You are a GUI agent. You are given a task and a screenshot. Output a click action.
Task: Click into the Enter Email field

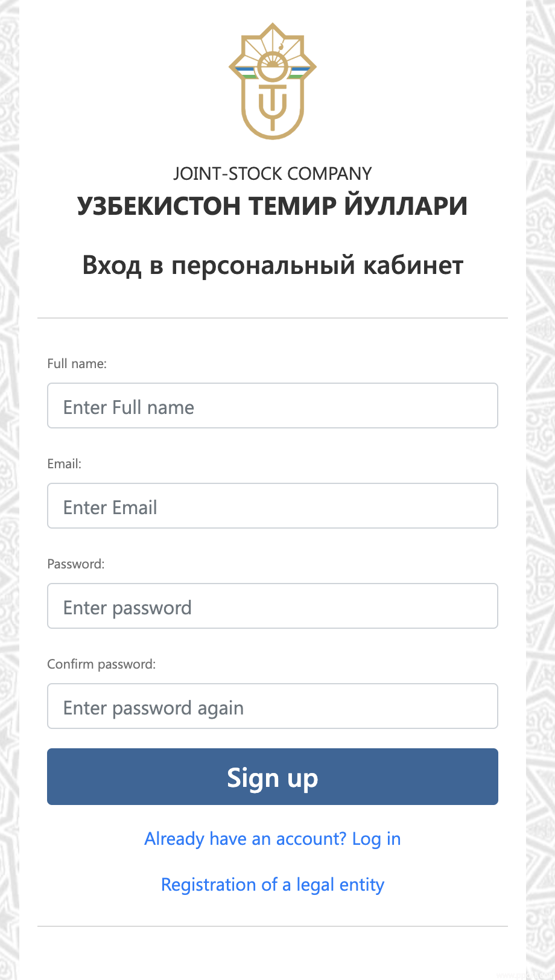pos(273,506)
